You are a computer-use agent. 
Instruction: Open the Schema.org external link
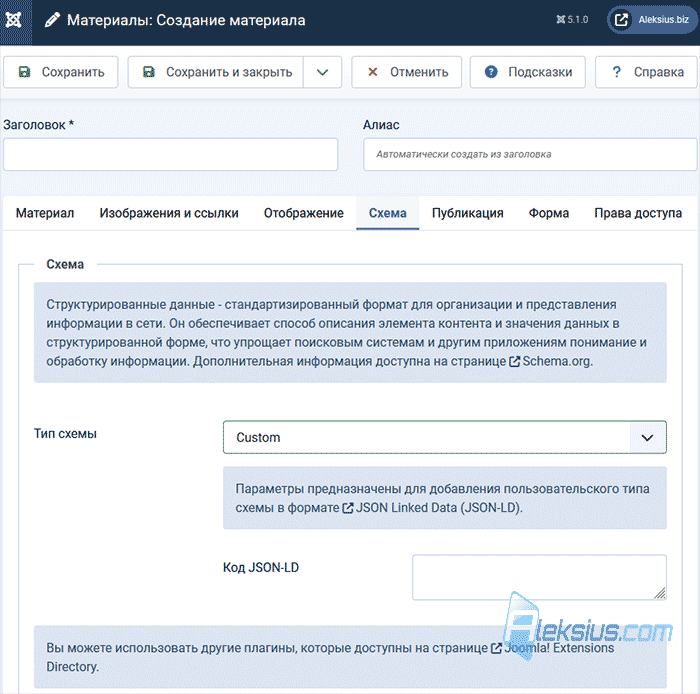coord(550,361)
